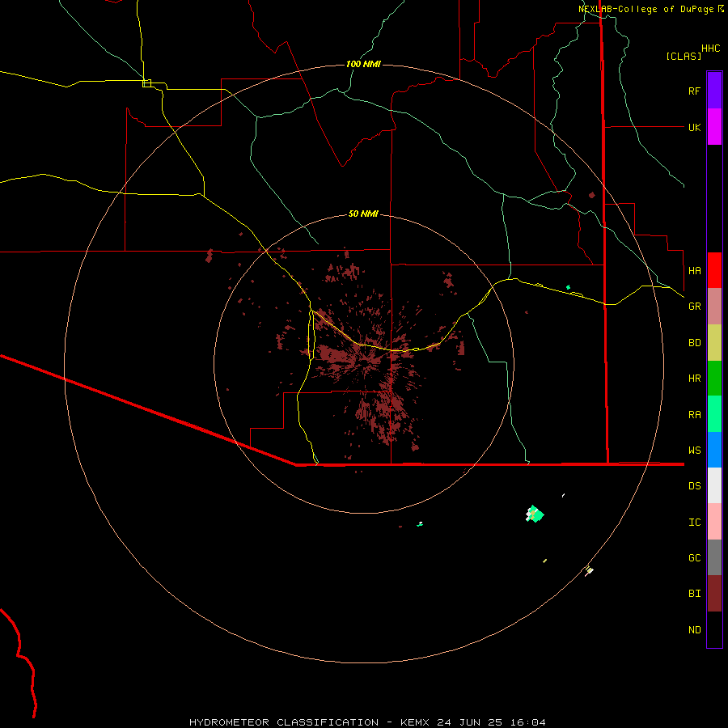The height and width of the screenshot is (728, 728).
Task: Click the DS legend label
Action: coord(694,486)
